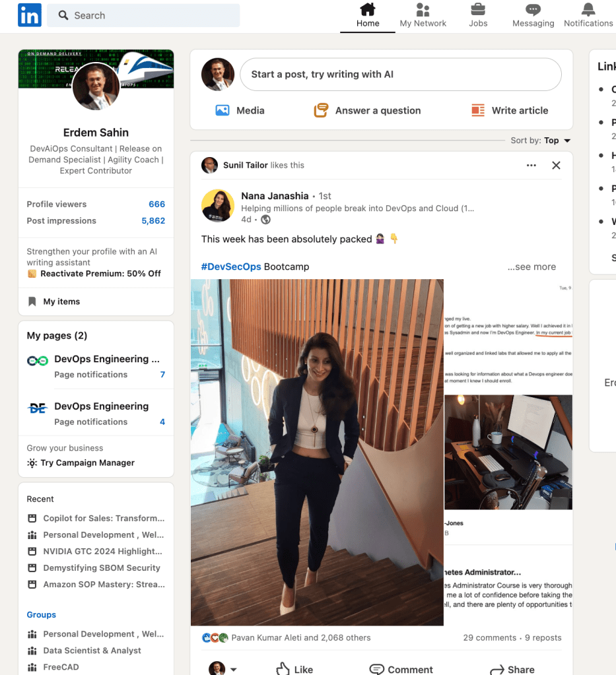Open 9 reposts link
Viewport: 616px width, 675px height.
pyautogui.click(x=543, y=638)
